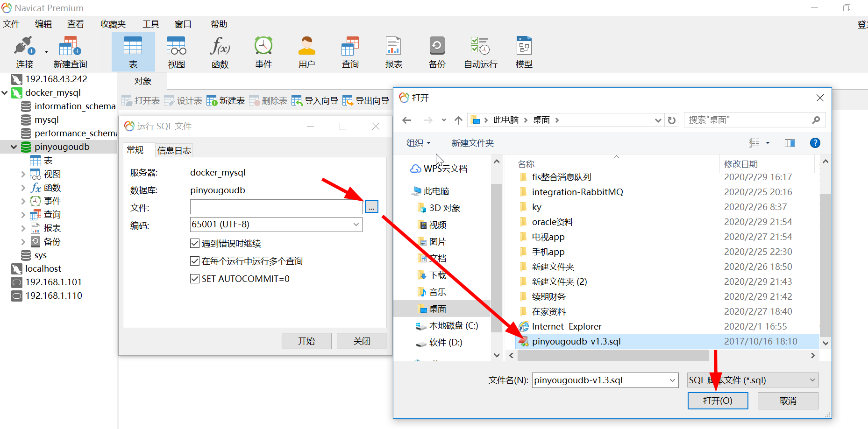Open New Query (新建查询) tool

click(70, 52)
